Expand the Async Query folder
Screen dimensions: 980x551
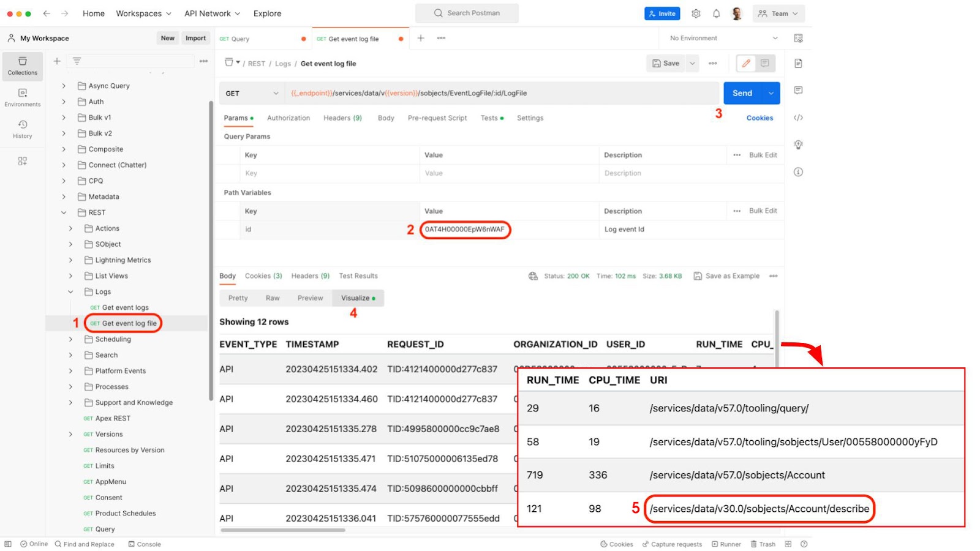coord(64,86)
